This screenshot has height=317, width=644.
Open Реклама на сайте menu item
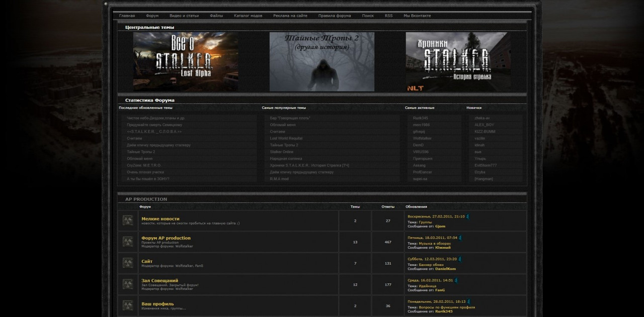tap(290, 16)
